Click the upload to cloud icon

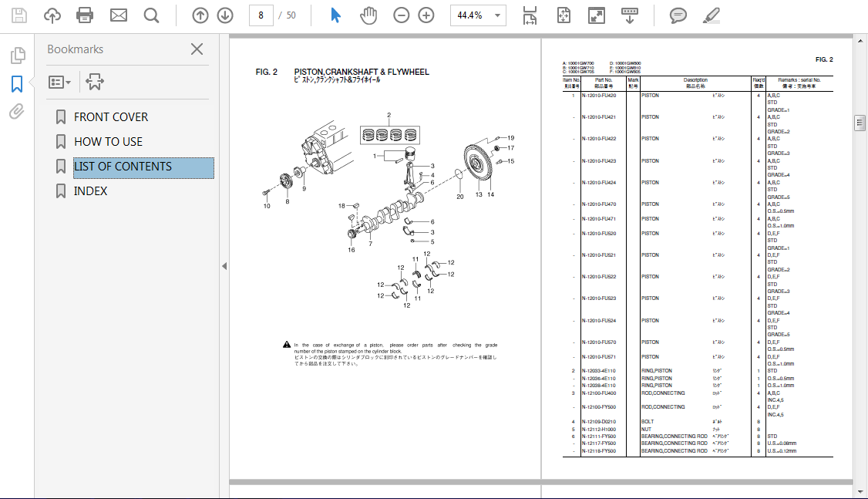(52, 15)
